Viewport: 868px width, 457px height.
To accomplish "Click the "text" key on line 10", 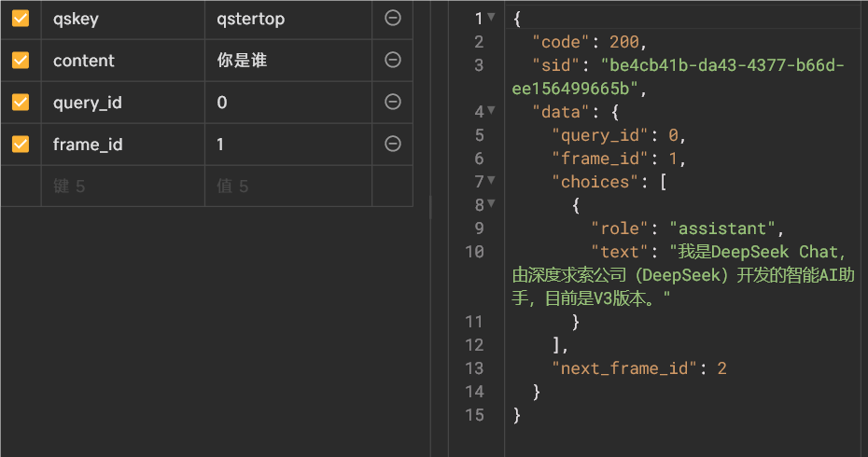I will tap(619, 253).
